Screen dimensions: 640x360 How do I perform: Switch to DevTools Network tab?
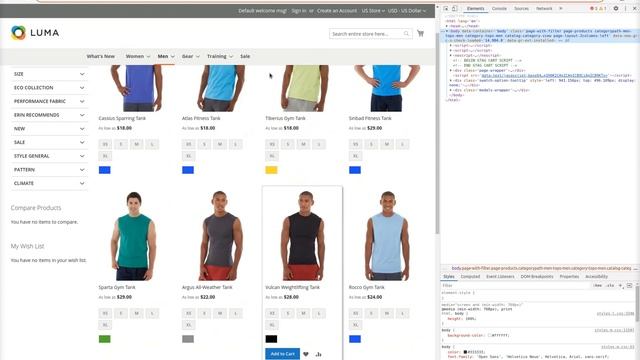[x=544, y=8]
